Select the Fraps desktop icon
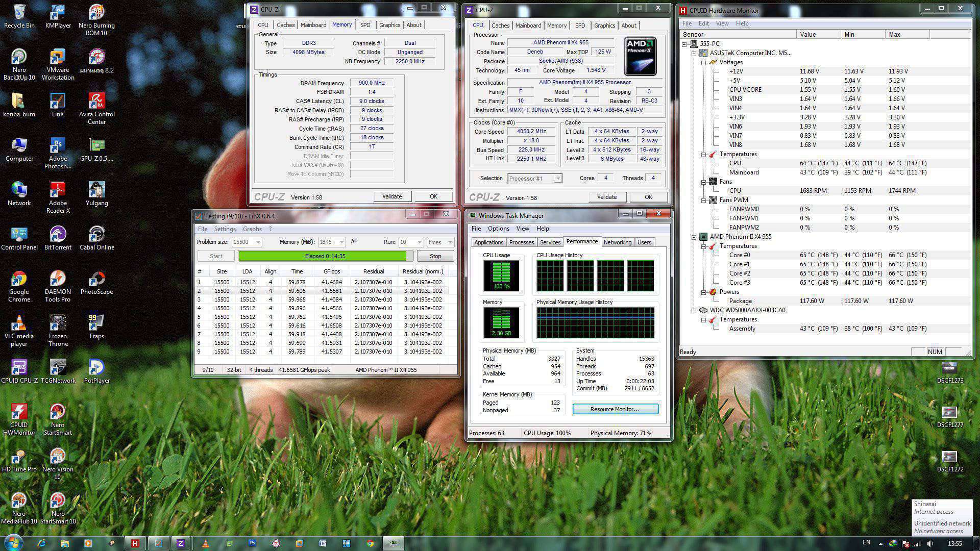This screenshot has height=551, width=980. click(x=96, y=328)
